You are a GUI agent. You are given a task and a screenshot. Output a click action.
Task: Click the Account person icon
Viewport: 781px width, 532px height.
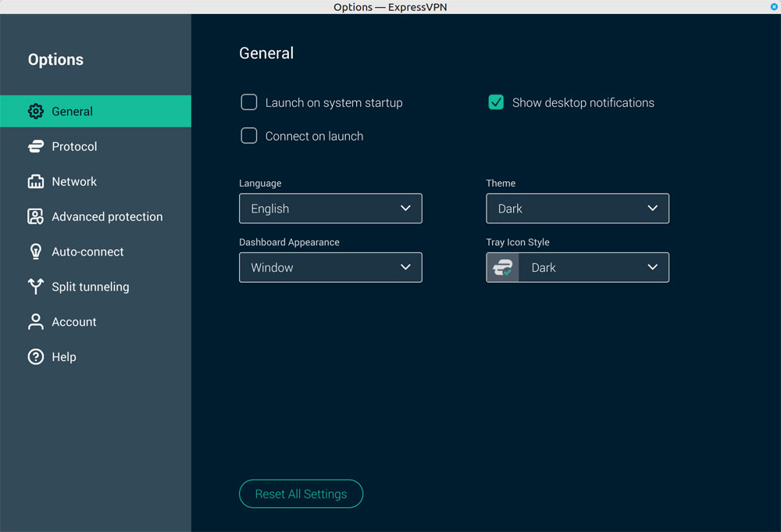36,322
